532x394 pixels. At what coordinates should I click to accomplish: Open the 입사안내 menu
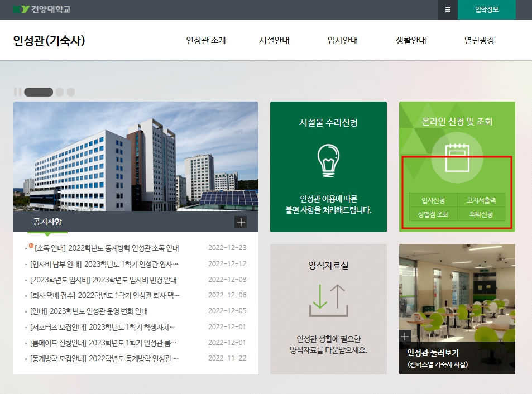pos(343,40)
